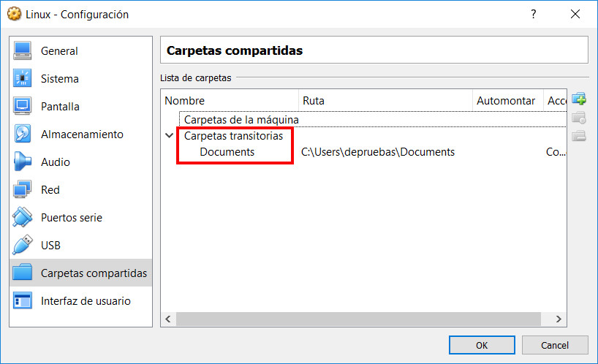Go to Sistema section label

coord(59,78)
